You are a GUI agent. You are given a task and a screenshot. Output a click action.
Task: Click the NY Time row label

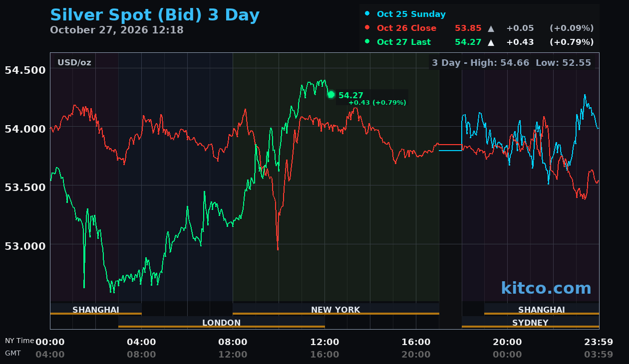point(19,341)
